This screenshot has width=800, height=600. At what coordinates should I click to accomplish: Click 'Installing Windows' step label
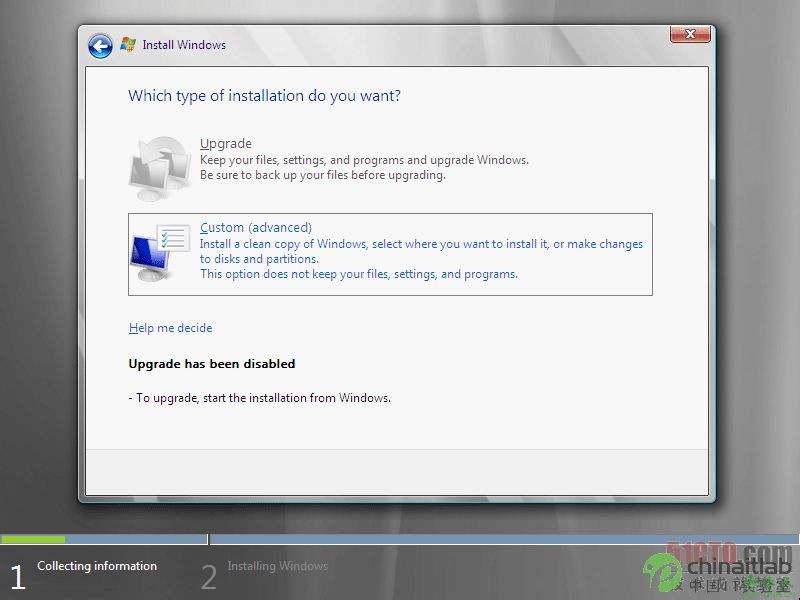coord(278,566)
